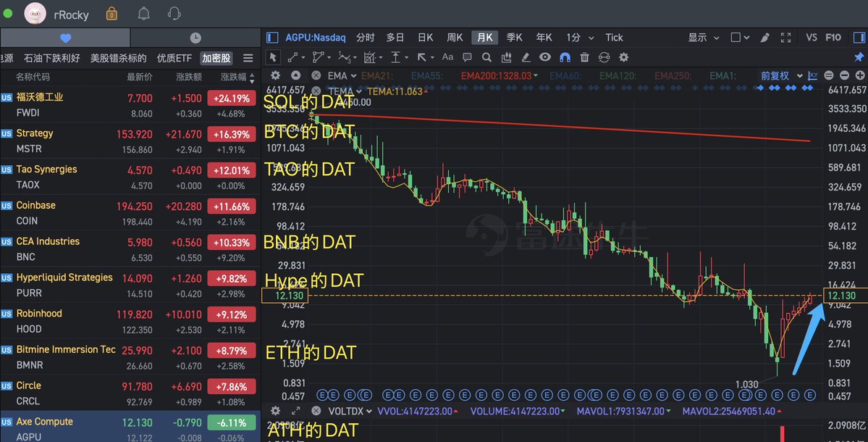Select the Fibonacci/measurement grid tool
Screen dimensions: 868x442
point(371,57)
